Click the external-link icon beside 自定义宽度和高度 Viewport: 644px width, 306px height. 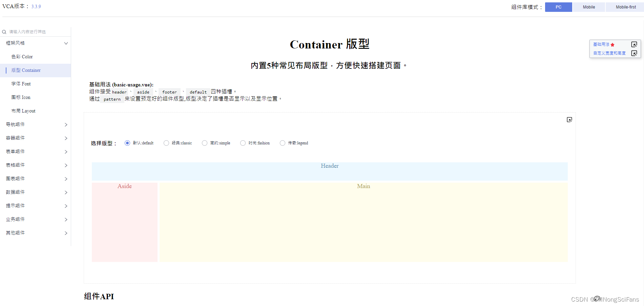(x=635, y=53)
